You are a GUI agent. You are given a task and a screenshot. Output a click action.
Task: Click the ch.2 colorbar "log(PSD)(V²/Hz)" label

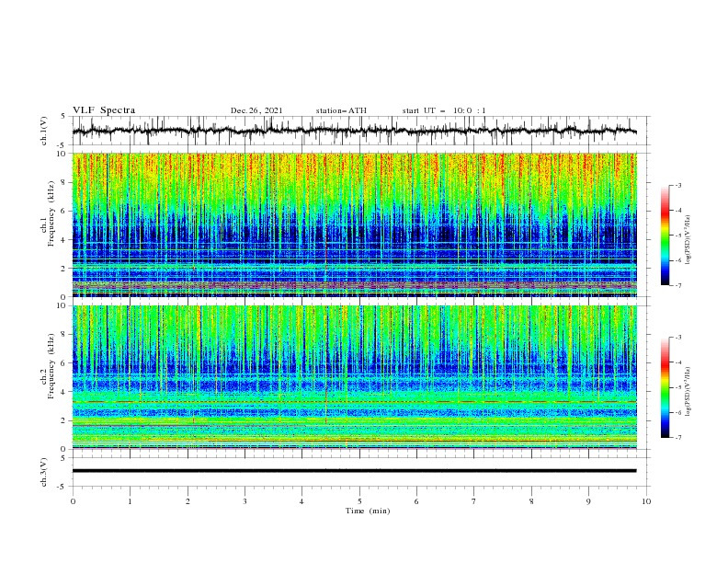[x=688, y=391]
